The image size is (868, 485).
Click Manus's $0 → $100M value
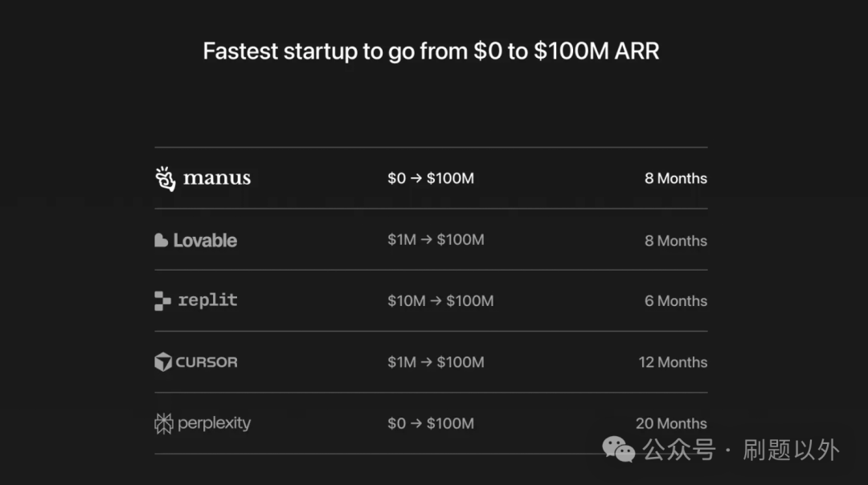pos(431,178)
